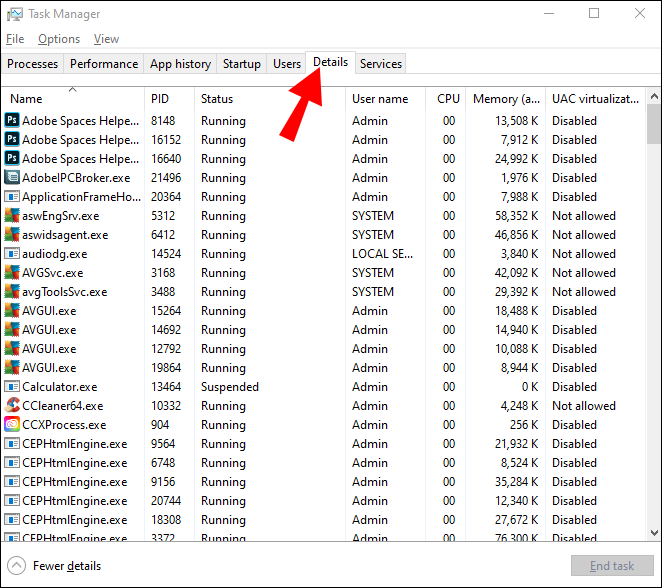Viewport: 662px width, 588px height.
Task: Select the CCleaner64.exe process name
Action: [x=62, y=406]
